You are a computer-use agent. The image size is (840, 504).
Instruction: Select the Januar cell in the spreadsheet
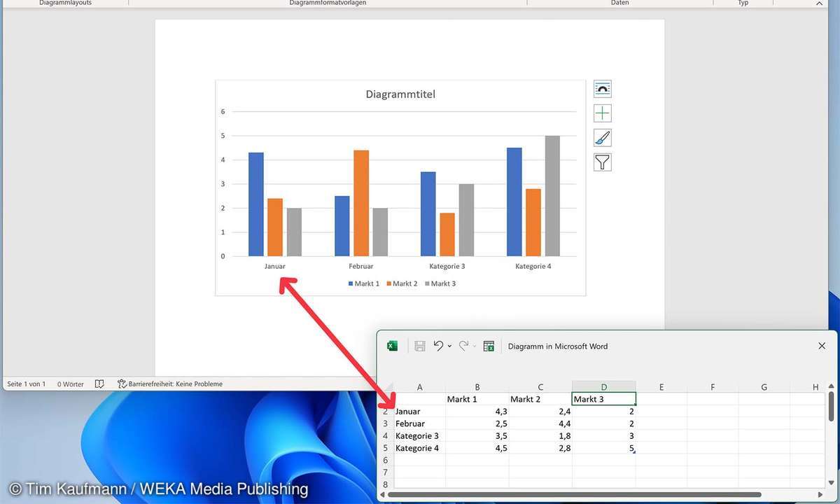pos(419,412)
